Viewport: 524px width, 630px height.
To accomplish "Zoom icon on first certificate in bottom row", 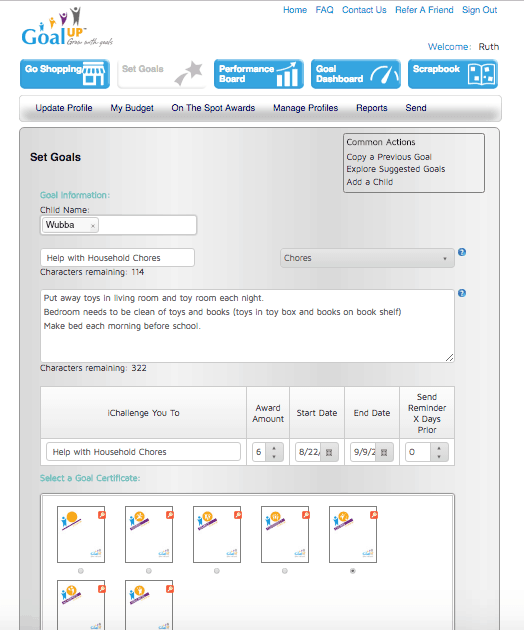I will click(x=102, y=589).
